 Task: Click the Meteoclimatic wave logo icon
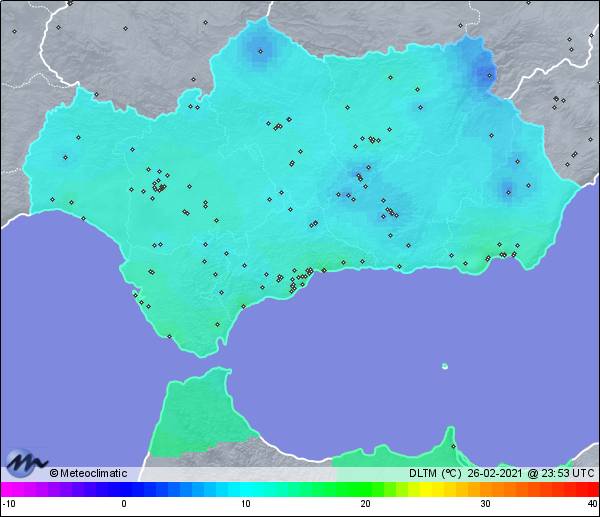pyautogui.click(x=27, y=463)
